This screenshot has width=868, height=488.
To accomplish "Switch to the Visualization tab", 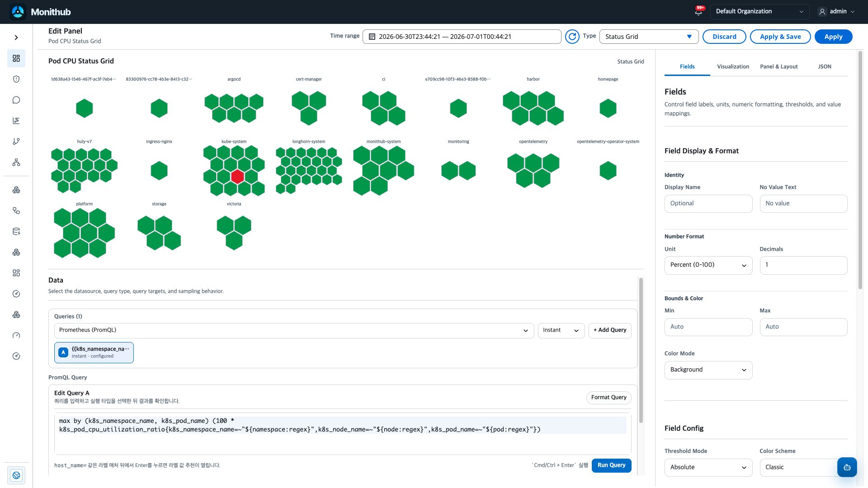I will coord(733,66).
